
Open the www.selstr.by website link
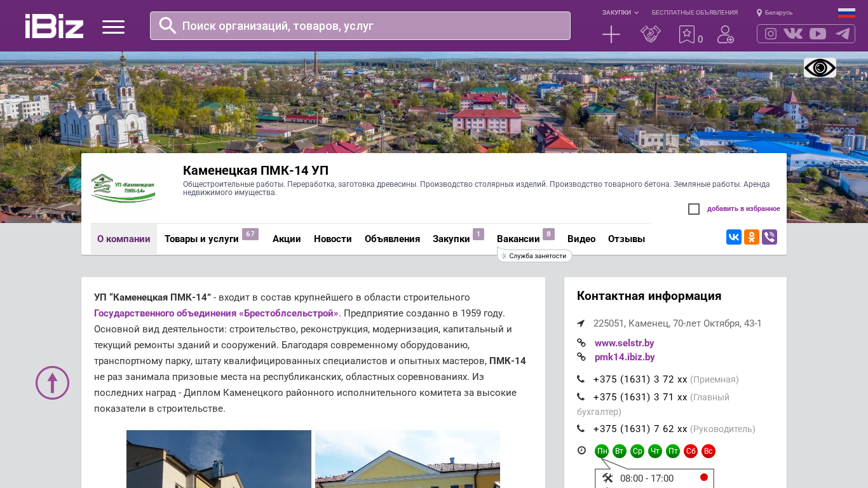tap(624, 343)
